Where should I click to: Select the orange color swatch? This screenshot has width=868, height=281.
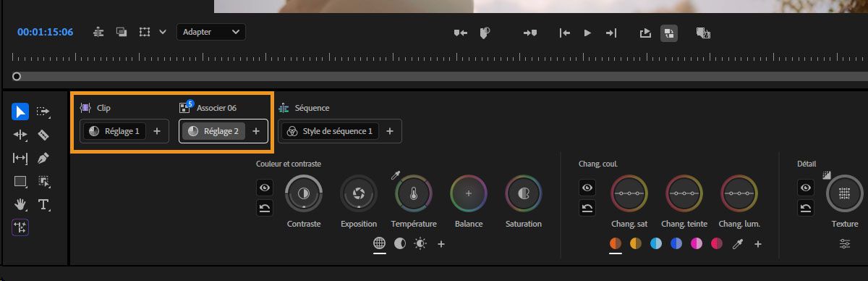[616, 243]
